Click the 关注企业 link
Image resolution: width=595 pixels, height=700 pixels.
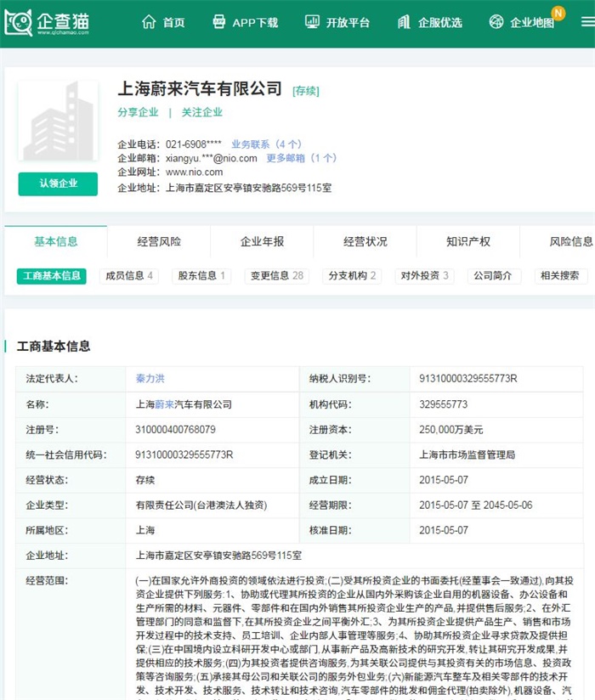coord(202,112)
